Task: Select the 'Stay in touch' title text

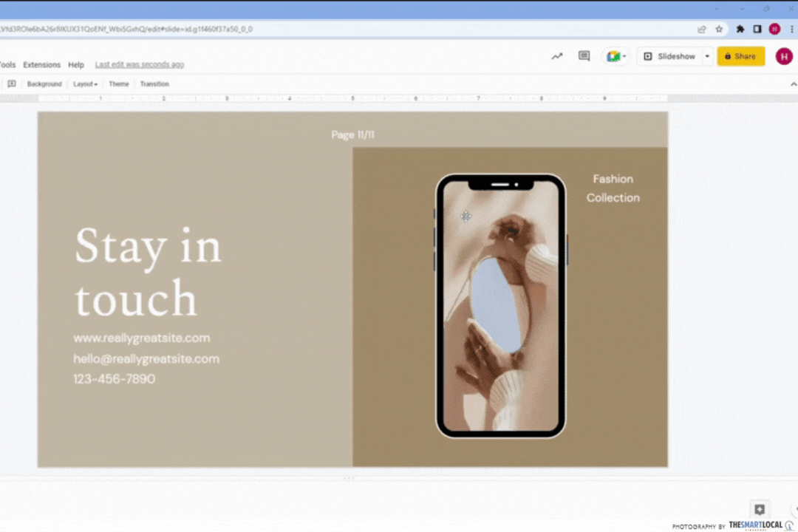Action: click(148, 273)
